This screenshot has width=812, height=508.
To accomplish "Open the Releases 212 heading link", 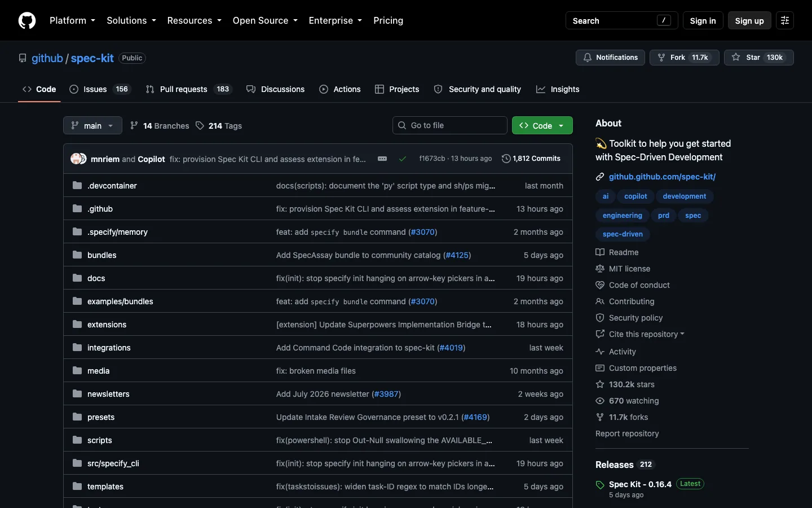I will click(624, 465).
